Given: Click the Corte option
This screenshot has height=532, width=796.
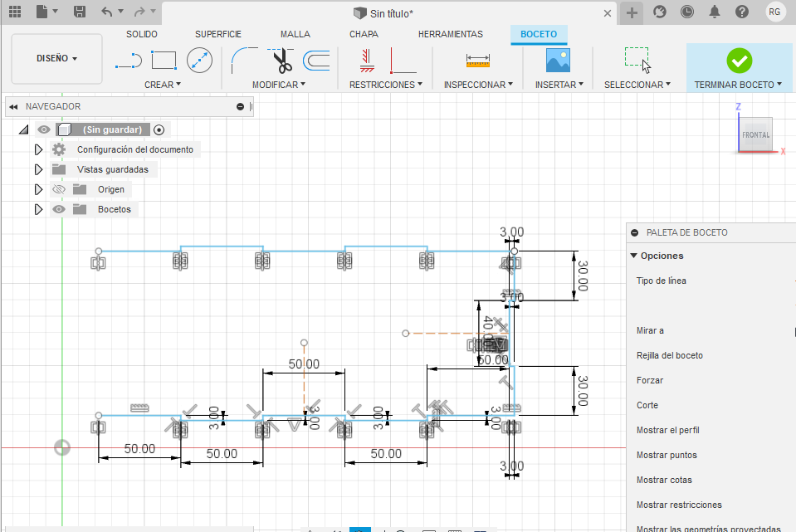Looking at the screenshot, I should (647, 405).
